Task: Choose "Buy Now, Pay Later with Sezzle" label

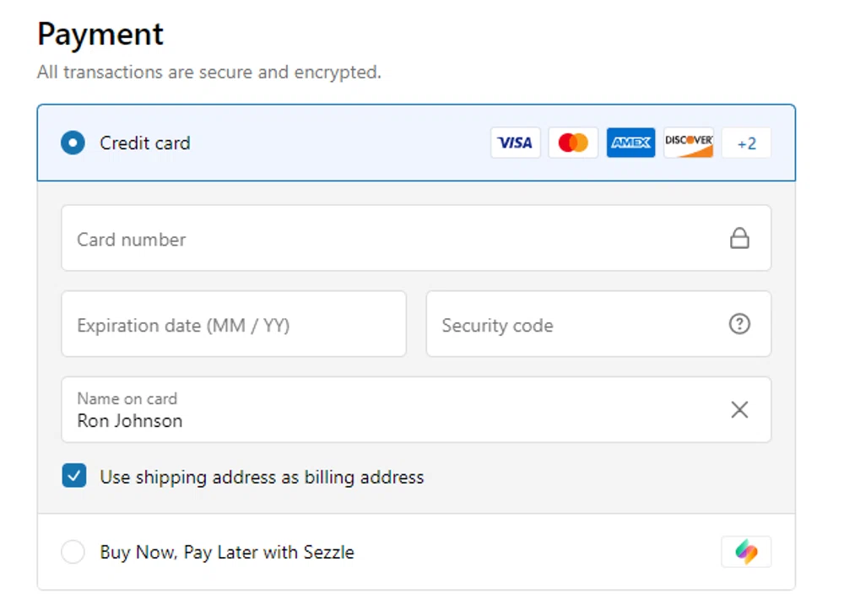Action: (x=227, y=553)
